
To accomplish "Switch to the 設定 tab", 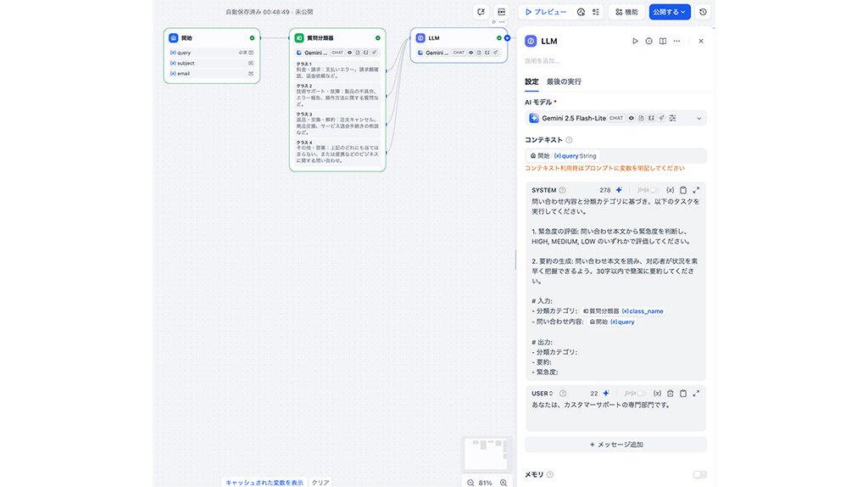I will [x=531, y=81].
